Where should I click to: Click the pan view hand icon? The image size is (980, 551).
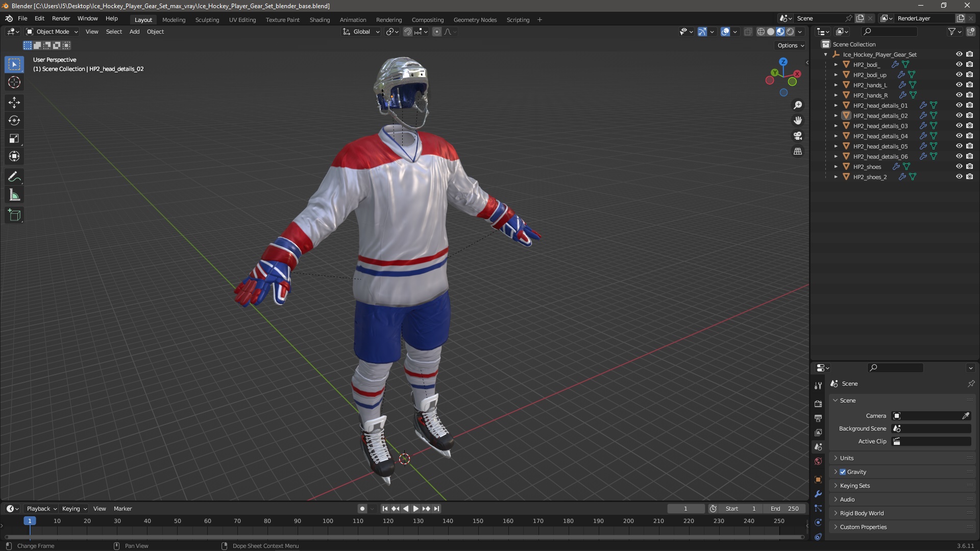[798, 120]
